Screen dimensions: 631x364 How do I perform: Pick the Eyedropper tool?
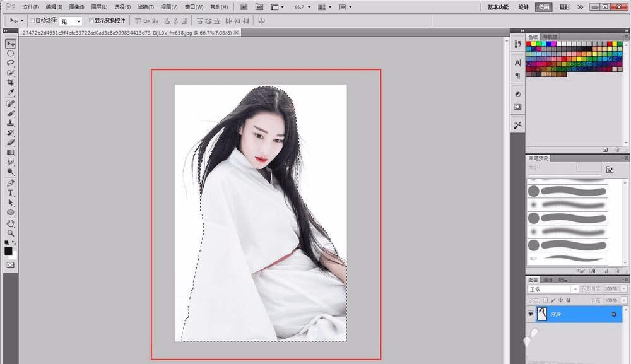(11, 93)
